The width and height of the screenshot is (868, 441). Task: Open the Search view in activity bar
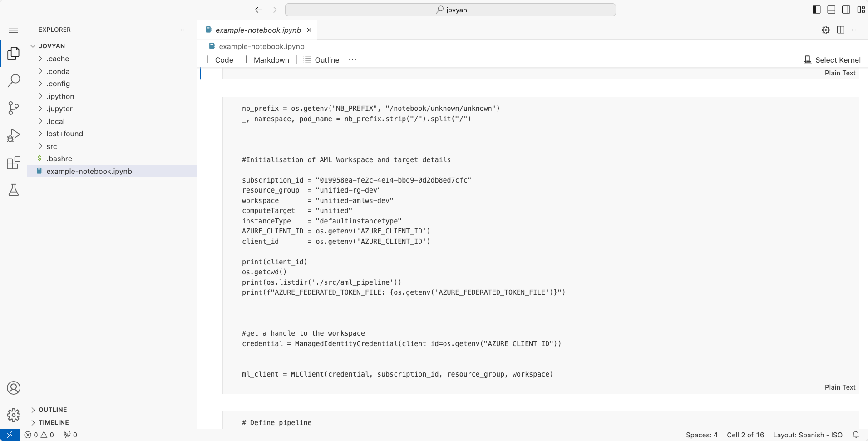pos(14,81)
